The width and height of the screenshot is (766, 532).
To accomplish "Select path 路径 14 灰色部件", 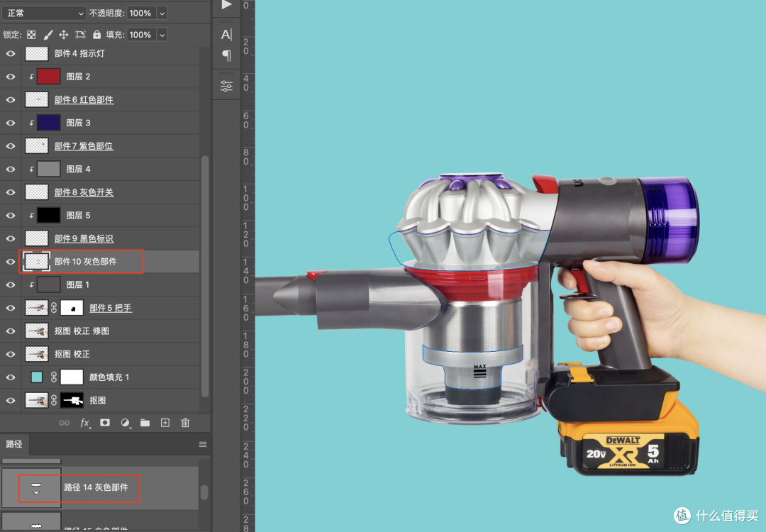I will pyautogui.click(x=100, y=487).
